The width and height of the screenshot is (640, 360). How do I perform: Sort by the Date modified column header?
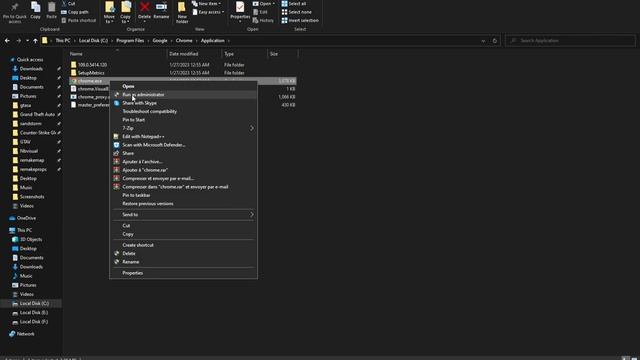pyautogui.click(x=184, y=54)
